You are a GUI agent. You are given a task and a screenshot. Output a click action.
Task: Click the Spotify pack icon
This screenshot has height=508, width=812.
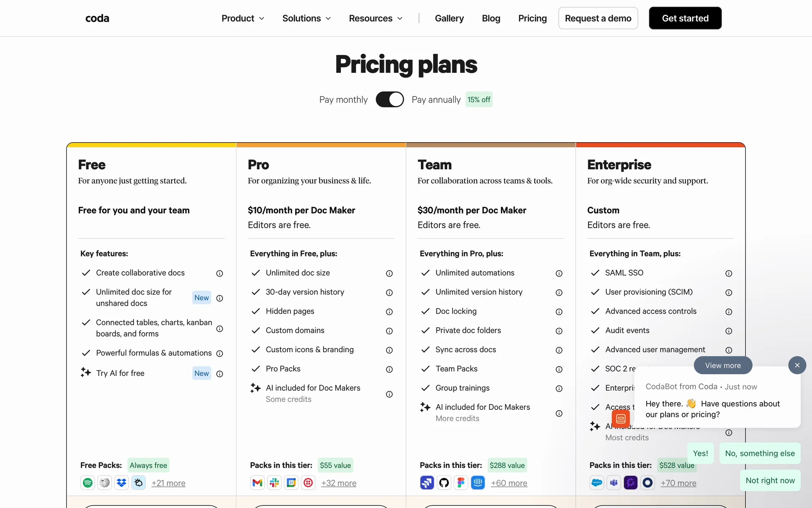(x=88, y=483)
